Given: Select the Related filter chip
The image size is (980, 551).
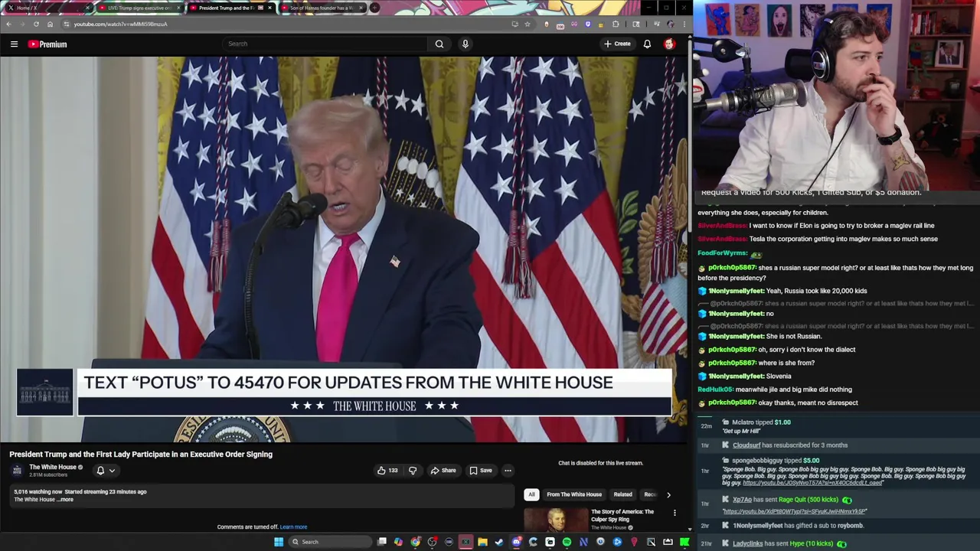Looking at the screenshot, I should [x=622, y=494].
